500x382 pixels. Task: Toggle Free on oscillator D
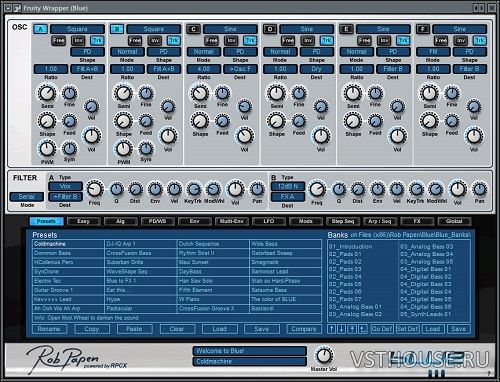(x=288, y=41)
